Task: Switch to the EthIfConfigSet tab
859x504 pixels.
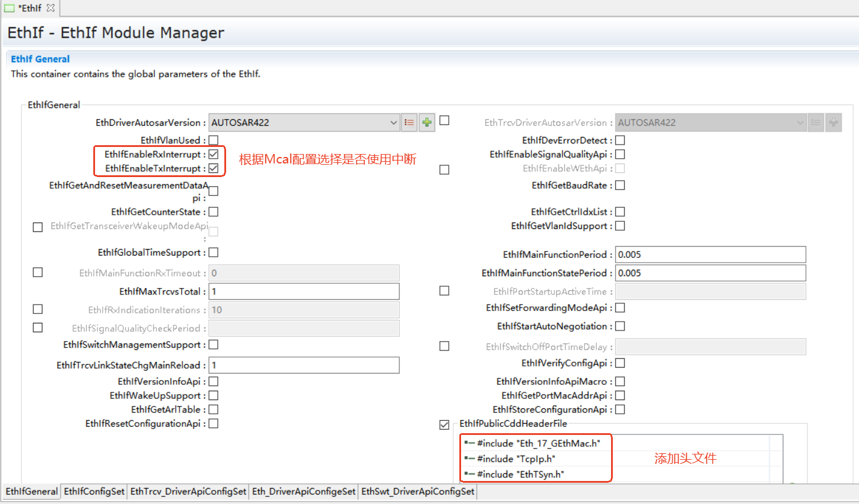Action: point(94,491)
